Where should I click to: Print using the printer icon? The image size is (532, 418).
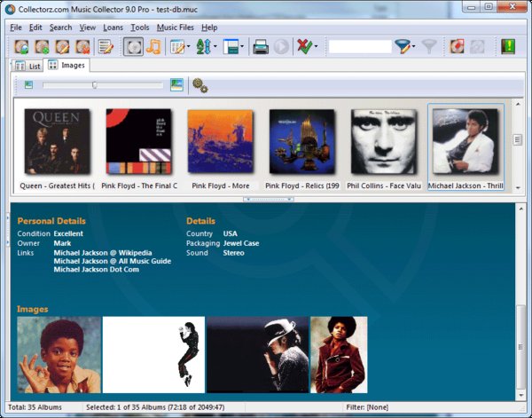click(x=261, y=47)
